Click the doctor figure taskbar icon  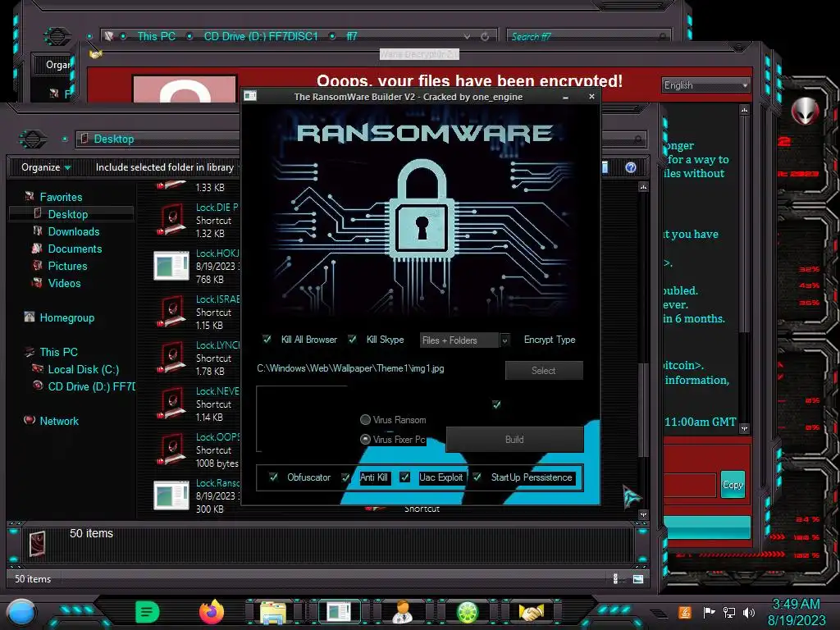pyautogui.click(x=402, y=612)
